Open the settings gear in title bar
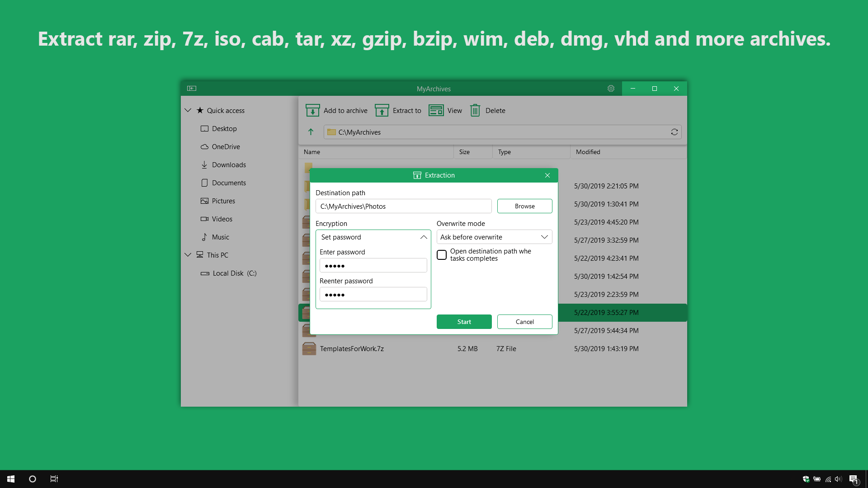 [x=611, y=89]
